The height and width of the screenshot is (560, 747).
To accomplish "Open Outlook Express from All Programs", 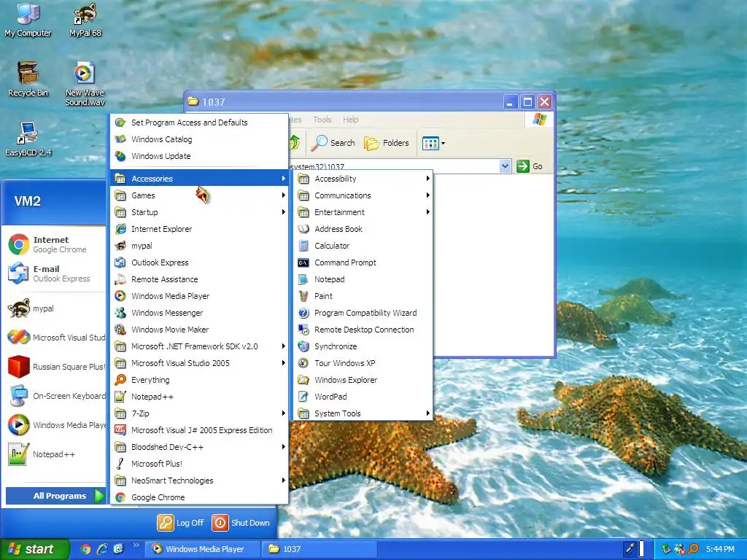I will (199, 262).
